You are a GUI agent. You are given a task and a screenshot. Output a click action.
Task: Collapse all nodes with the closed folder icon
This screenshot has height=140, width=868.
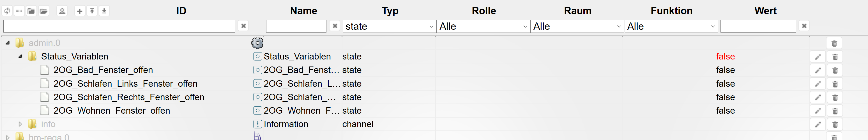[x=31, y=11]
